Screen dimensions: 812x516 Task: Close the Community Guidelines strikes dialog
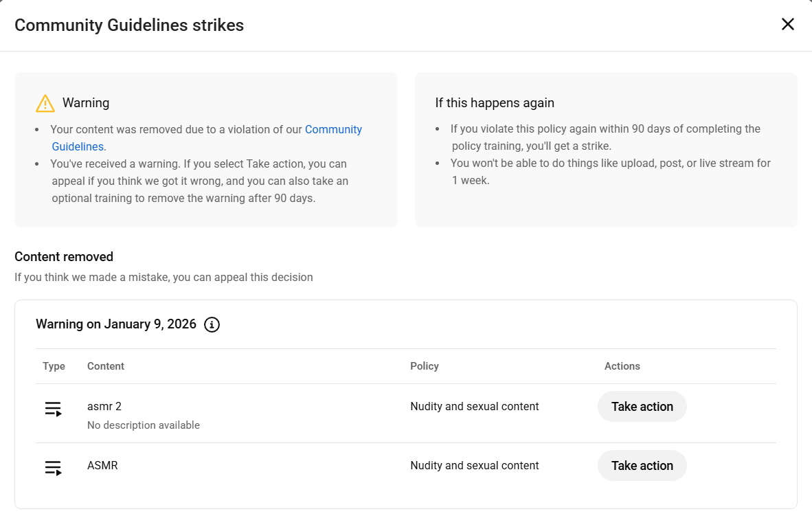[787, 25]
